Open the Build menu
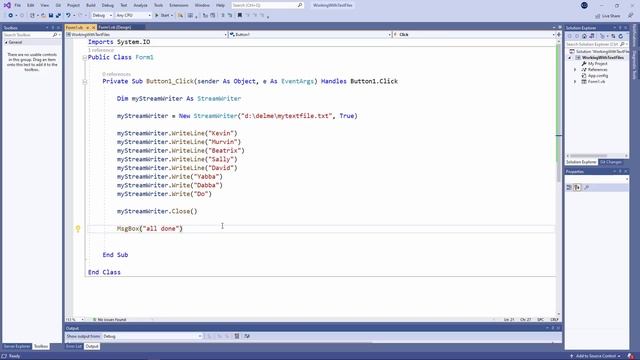This screenshot has height=360, width=640. pyautogui.click(x=91, y=5)
